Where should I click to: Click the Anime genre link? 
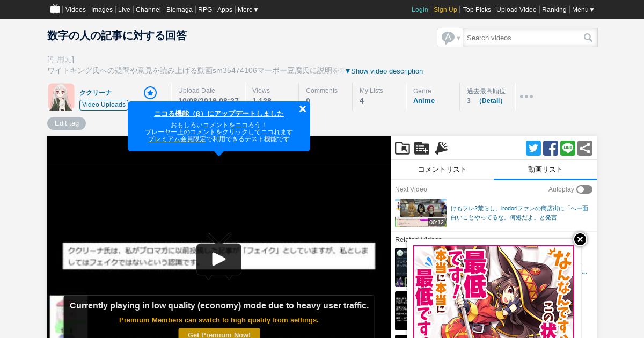pyautogui.click(x=424, y=101)
